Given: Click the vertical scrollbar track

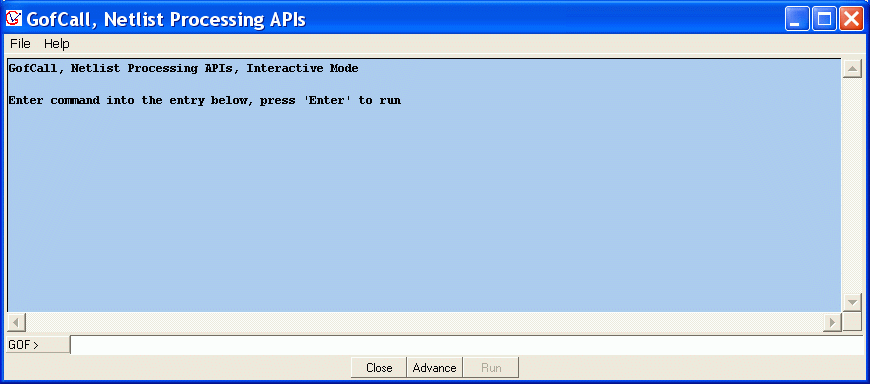Looking at the screenshot, I should 852,186.
